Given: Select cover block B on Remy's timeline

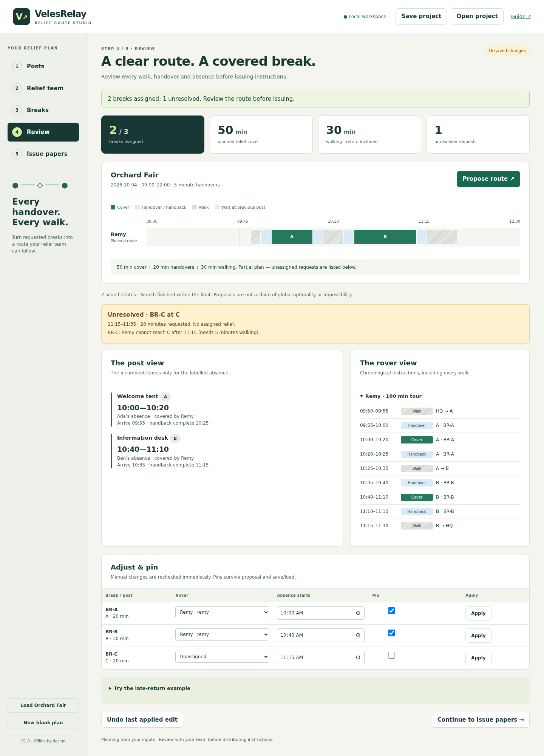Looking at the screenshot, I should pyautogui.click(x=385, y=237).
